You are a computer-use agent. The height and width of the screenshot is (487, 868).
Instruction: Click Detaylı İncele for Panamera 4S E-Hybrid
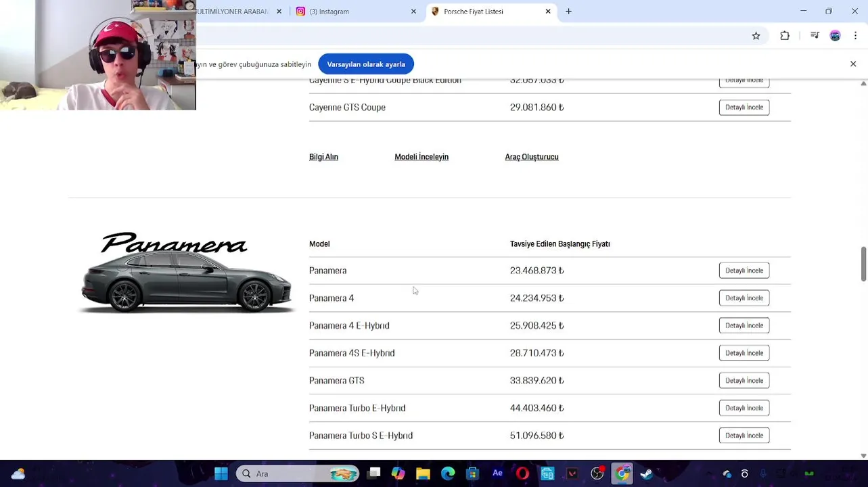[x=744, y=353]
